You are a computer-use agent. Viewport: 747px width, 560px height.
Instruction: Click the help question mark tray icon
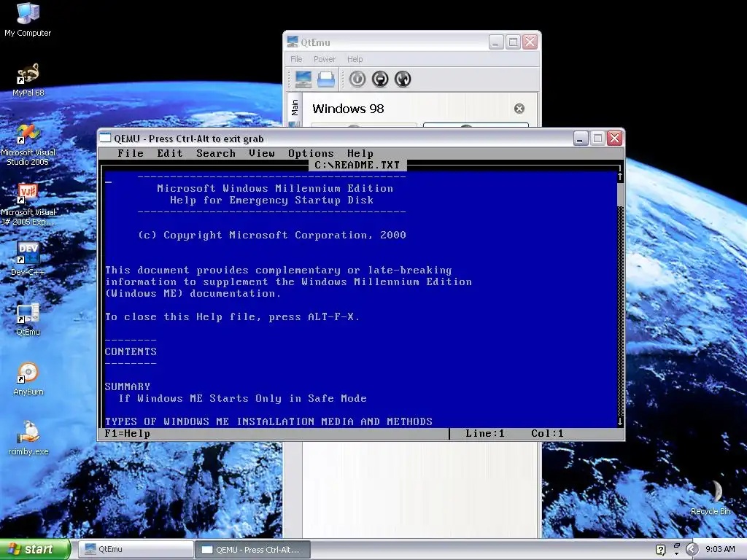coord(660,550)
